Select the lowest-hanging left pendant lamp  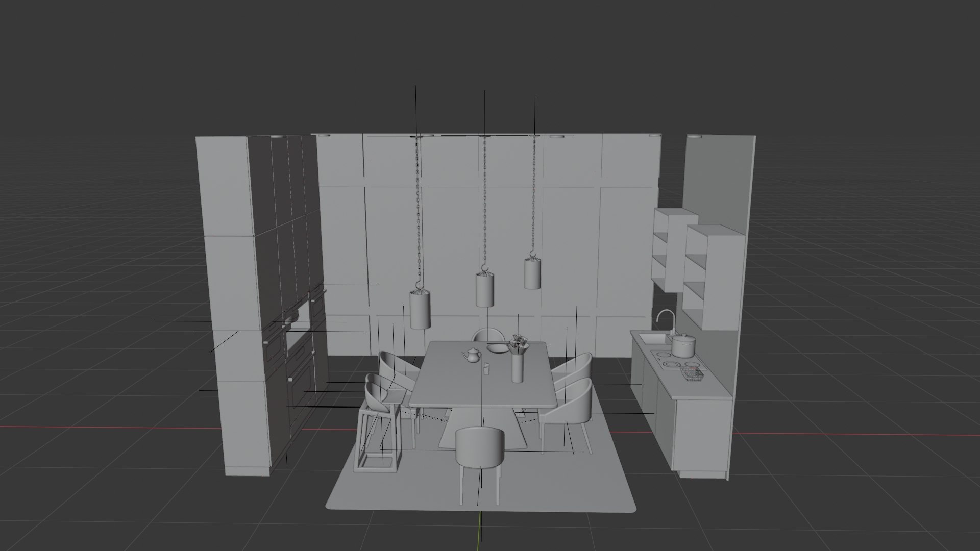coord(420,309)
